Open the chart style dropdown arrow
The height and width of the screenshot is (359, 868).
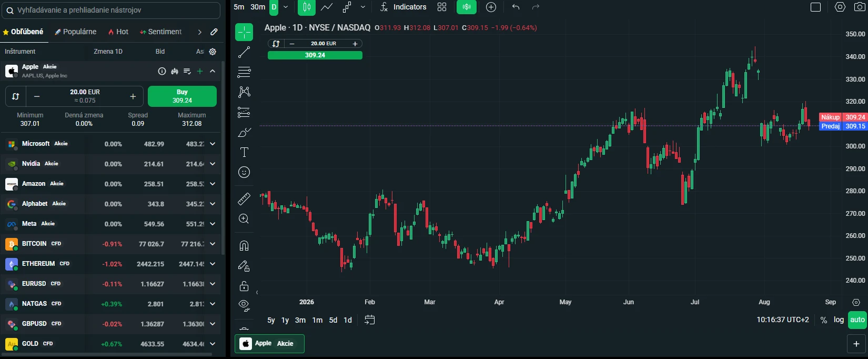[x=363, y=7]
